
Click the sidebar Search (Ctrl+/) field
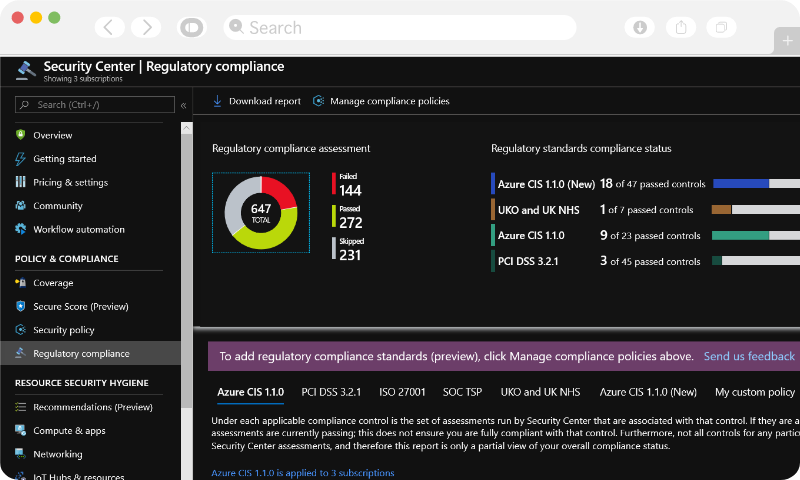(x=96, y=105)
